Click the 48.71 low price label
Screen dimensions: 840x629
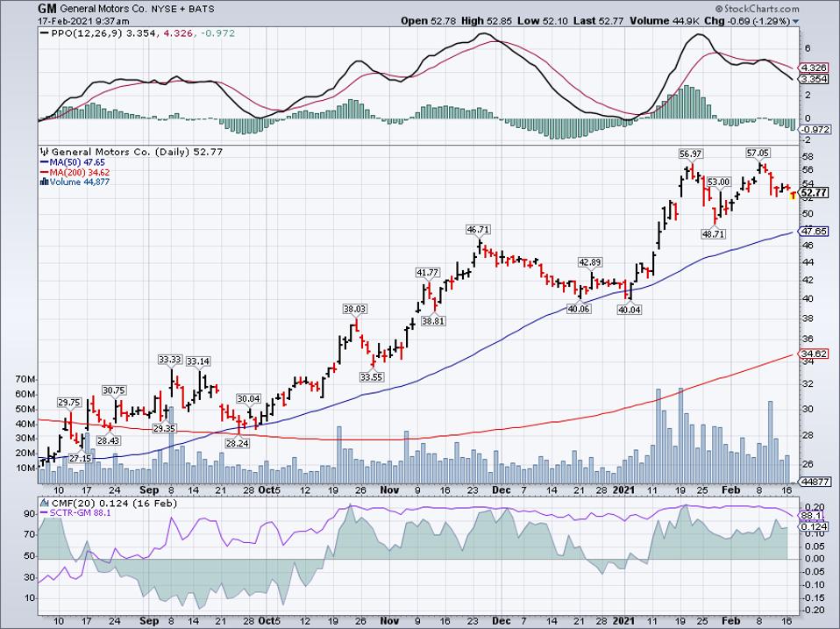tap(713, 233)
